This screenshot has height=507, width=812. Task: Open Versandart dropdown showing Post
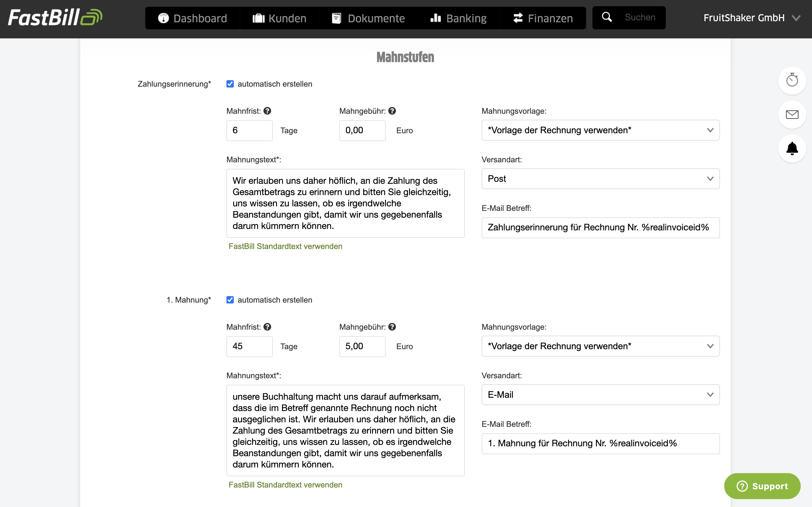(x=601, y=179)
